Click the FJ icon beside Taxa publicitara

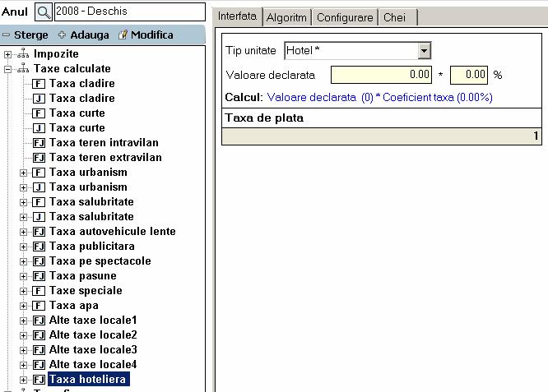coord(39,247)
